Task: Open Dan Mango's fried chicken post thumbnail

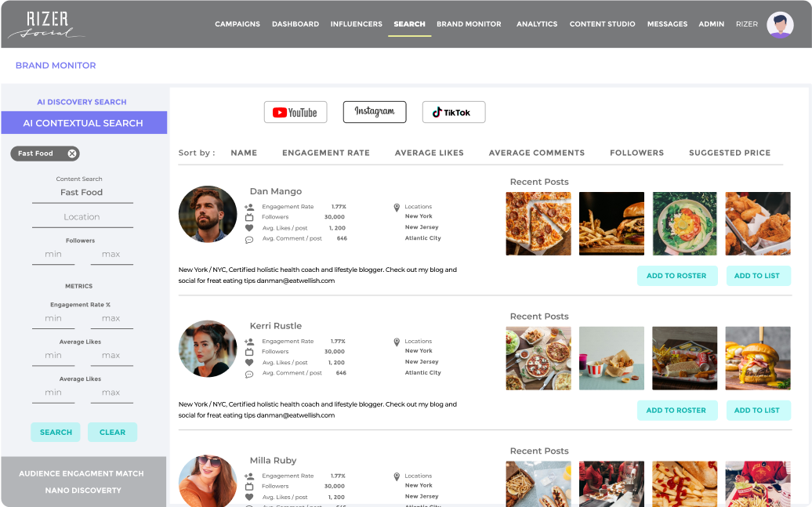Action: tap(758, 223)
